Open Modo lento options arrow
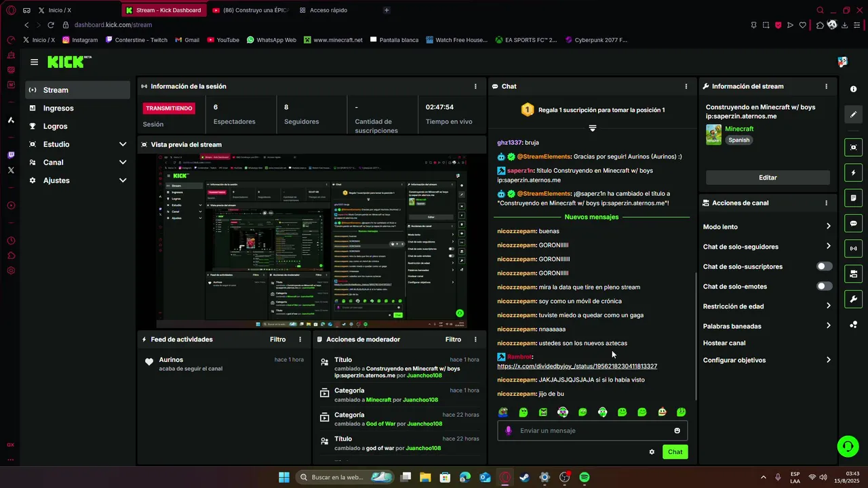 [828, 226]
